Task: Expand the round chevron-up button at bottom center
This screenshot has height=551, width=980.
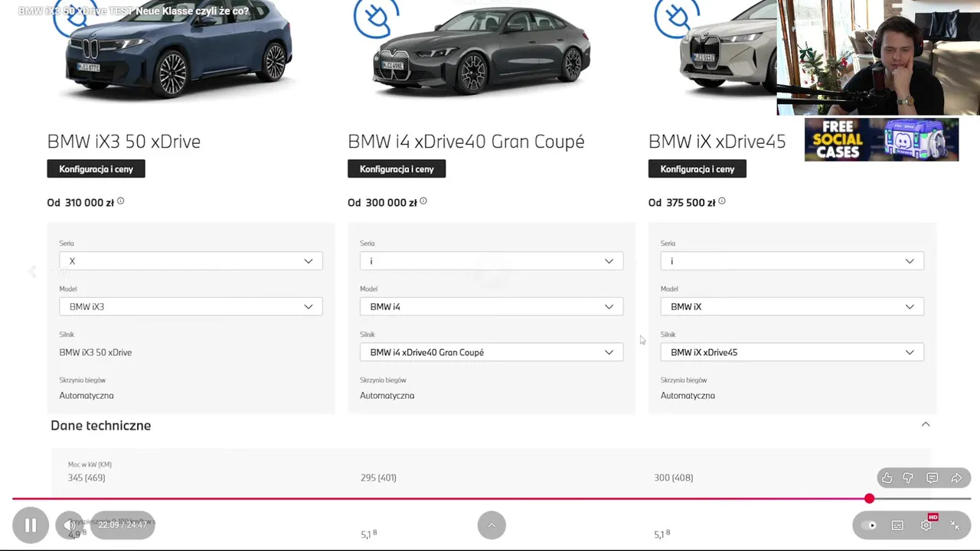Action: coord(492,525)
